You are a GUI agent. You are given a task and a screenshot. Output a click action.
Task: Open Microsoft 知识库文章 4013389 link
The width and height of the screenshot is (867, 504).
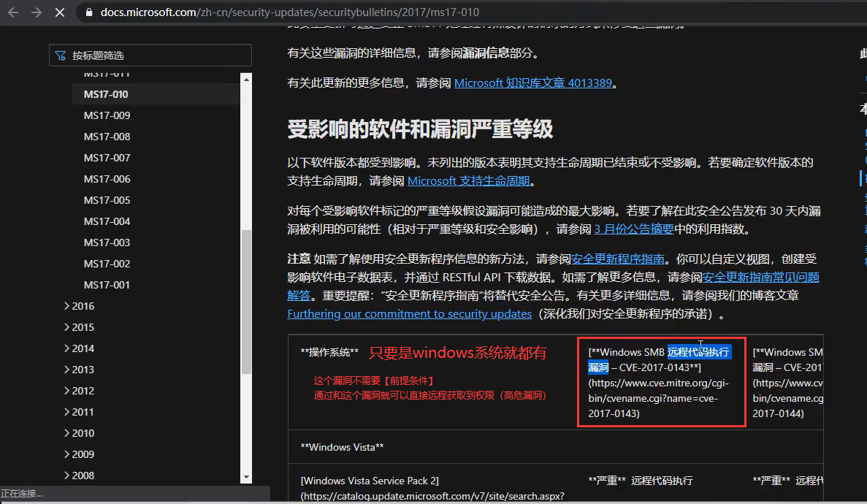point(533,83)
